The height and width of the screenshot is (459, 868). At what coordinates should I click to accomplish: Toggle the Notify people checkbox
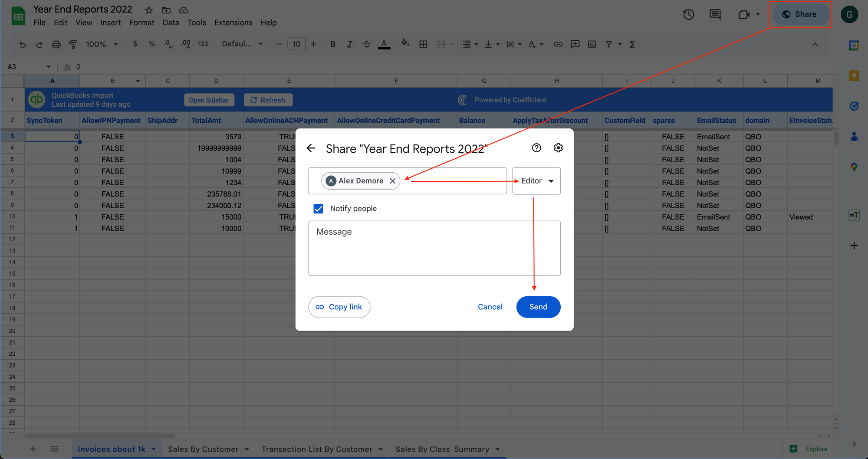[x=318, y=209]
